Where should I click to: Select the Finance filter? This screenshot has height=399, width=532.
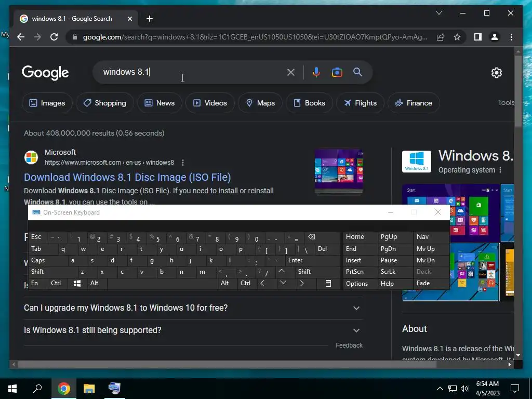(x=414, y=103)
